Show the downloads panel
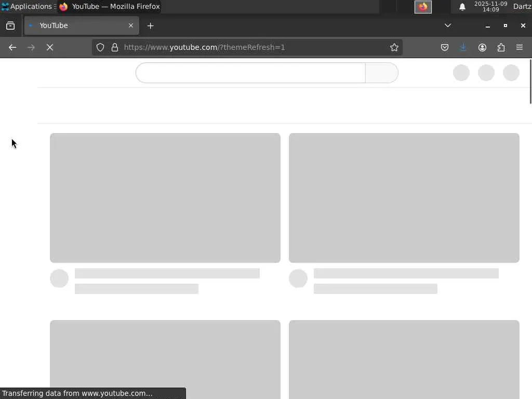 (463, 47)
